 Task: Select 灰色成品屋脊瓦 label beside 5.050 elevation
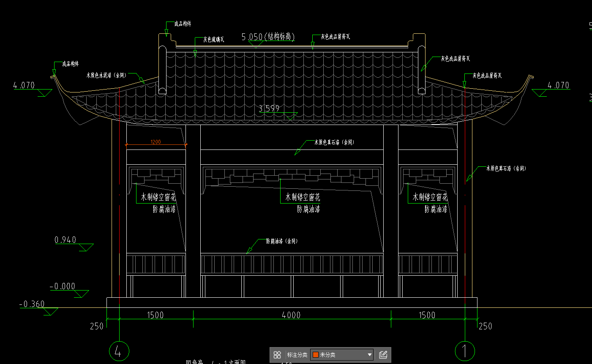[x=336, y=37]
